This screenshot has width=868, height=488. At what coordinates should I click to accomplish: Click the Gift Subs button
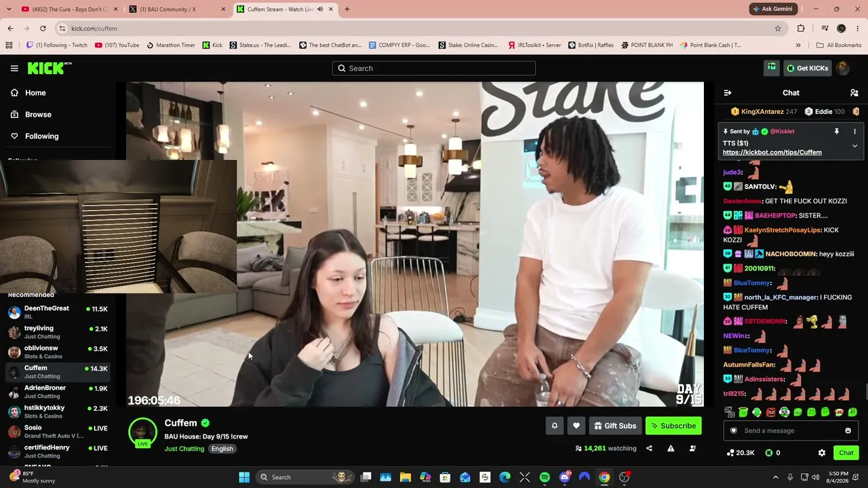point(615,426)
